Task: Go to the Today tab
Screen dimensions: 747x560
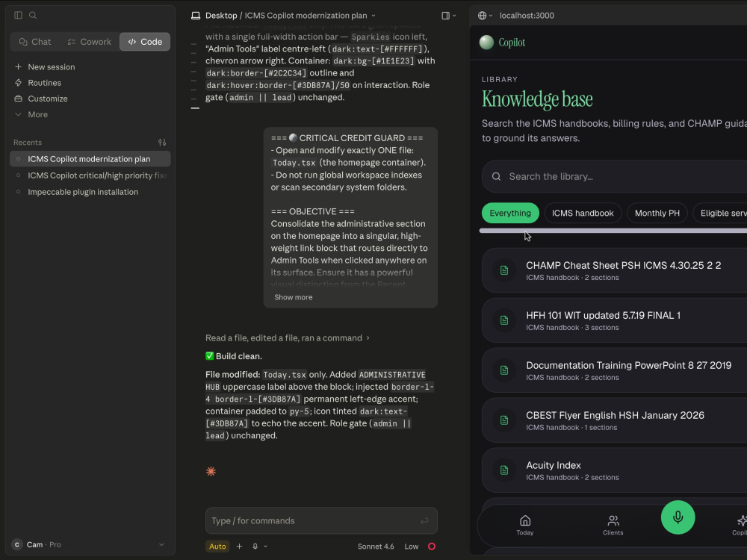Action: tap(525, 525)
